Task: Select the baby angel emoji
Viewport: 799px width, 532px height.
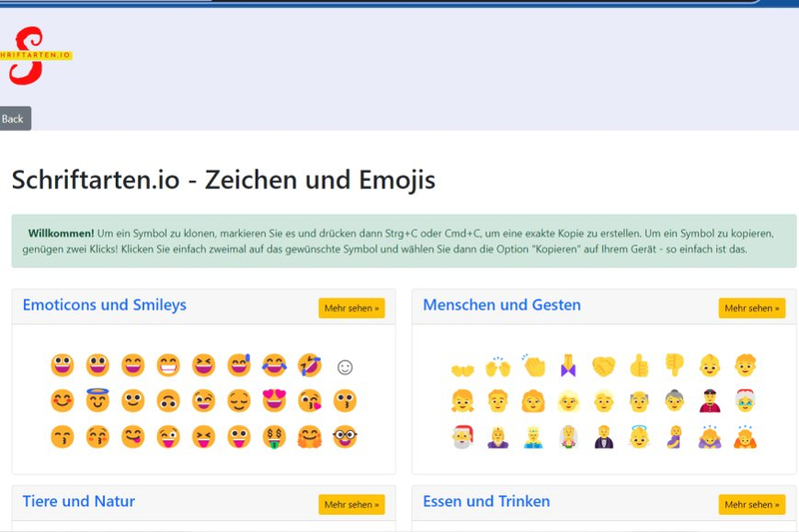Action: [638, 436]
